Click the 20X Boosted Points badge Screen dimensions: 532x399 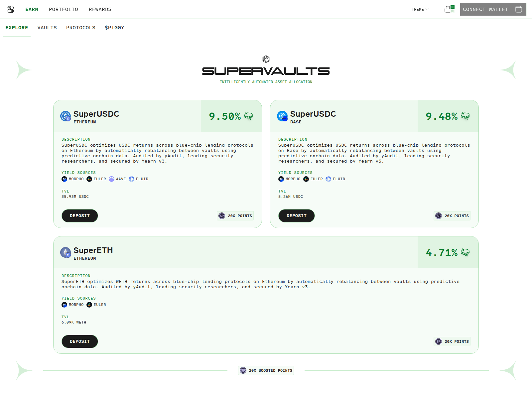[266, 370]
